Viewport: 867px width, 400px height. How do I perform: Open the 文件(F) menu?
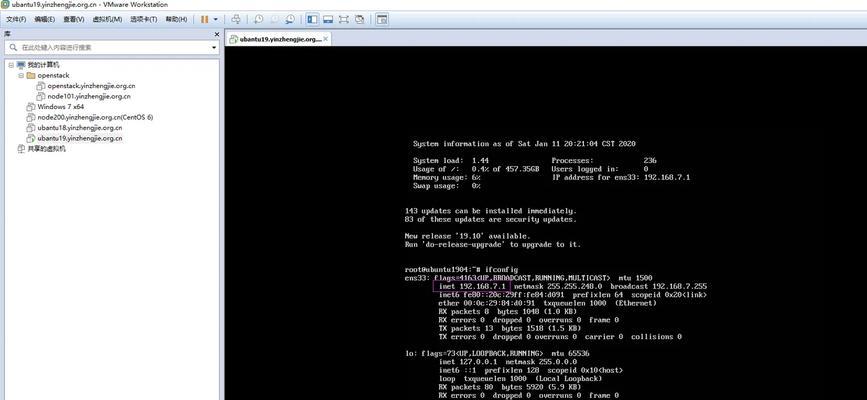pos(16,19)
